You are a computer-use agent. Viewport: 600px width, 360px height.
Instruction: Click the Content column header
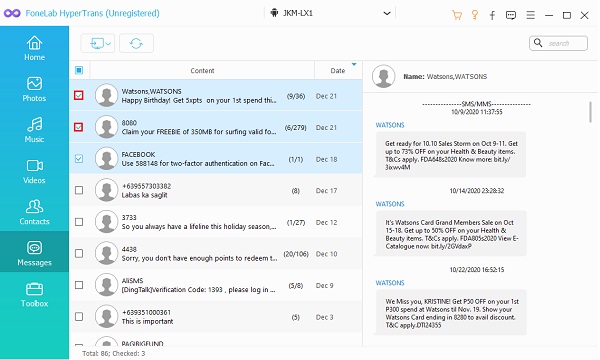(202, 70)
